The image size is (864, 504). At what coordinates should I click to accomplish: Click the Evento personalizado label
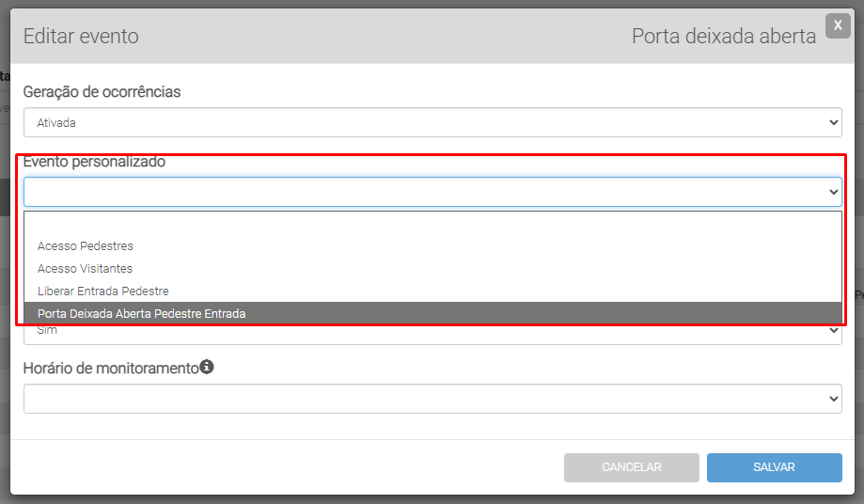click(94, 162)
